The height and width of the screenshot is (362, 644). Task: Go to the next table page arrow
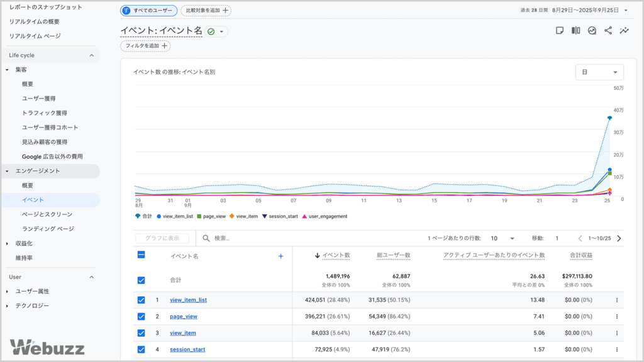coord(619,238)
